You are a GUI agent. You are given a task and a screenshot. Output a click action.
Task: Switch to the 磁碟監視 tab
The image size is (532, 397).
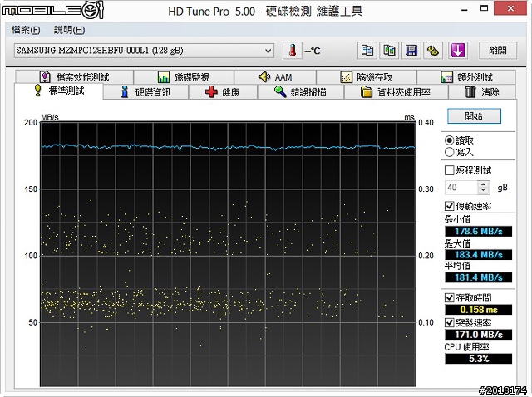tap(184, 77)
